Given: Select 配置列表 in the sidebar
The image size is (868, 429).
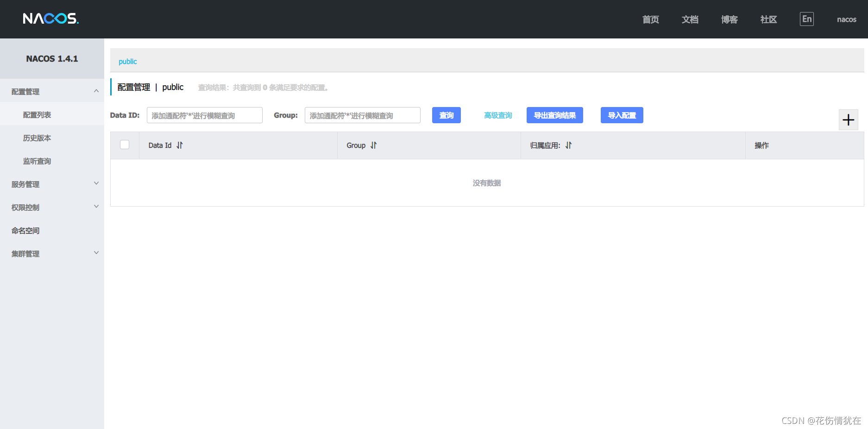Looking at the screenshot, I should [37, 114].
